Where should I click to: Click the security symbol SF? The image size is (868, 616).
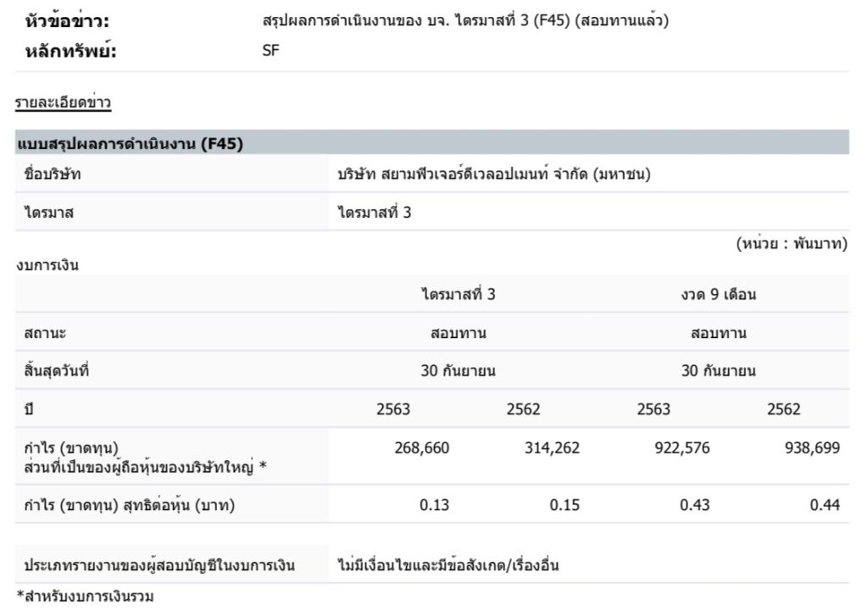tap(271, 50)
